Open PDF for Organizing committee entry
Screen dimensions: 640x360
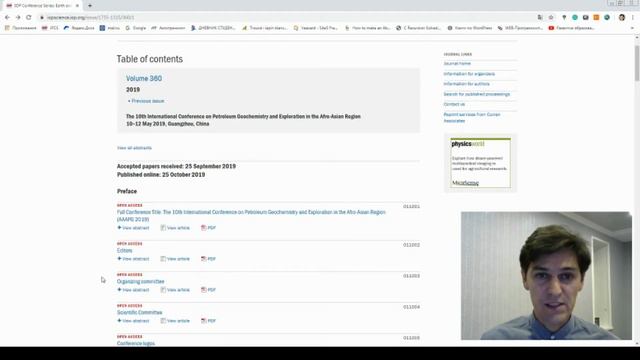click(208, 290)
